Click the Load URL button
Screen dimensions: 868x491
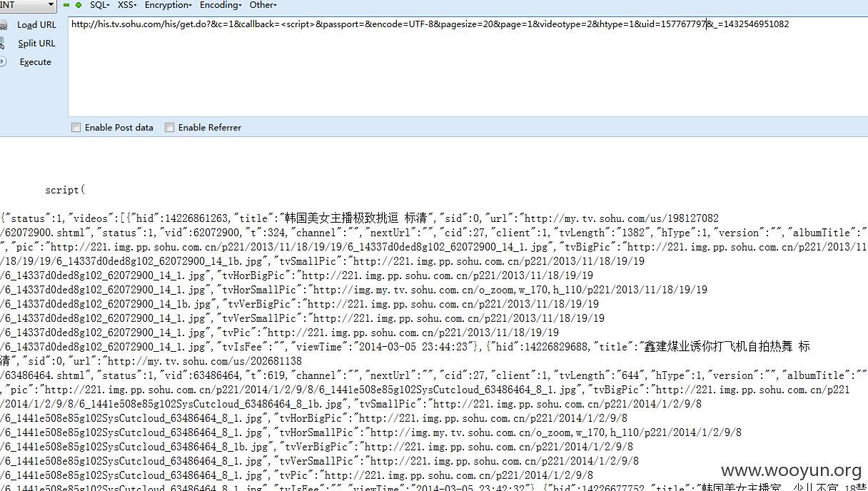click(36, 25)
